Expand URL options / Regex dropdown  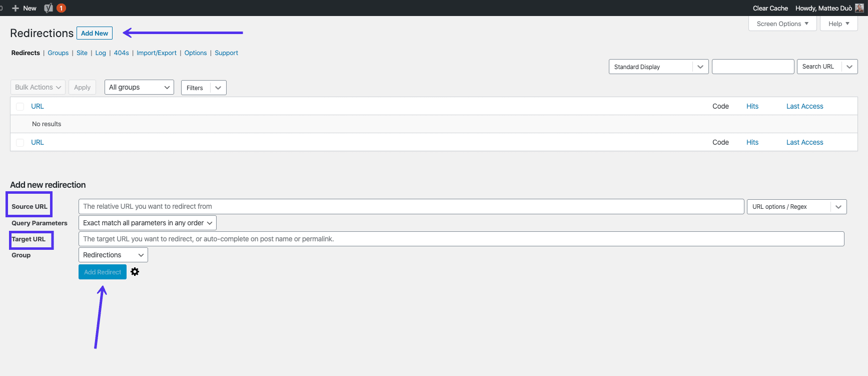[x=796, y=207]
